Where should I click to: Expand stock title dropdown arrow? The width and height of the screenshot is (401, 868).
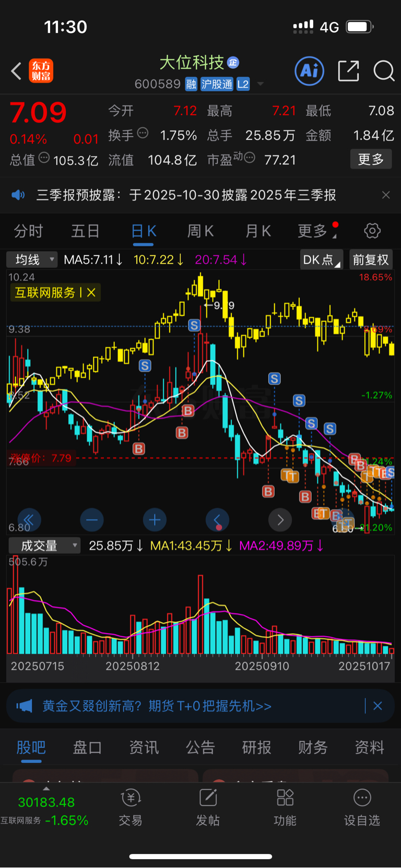tap(261, 84)
